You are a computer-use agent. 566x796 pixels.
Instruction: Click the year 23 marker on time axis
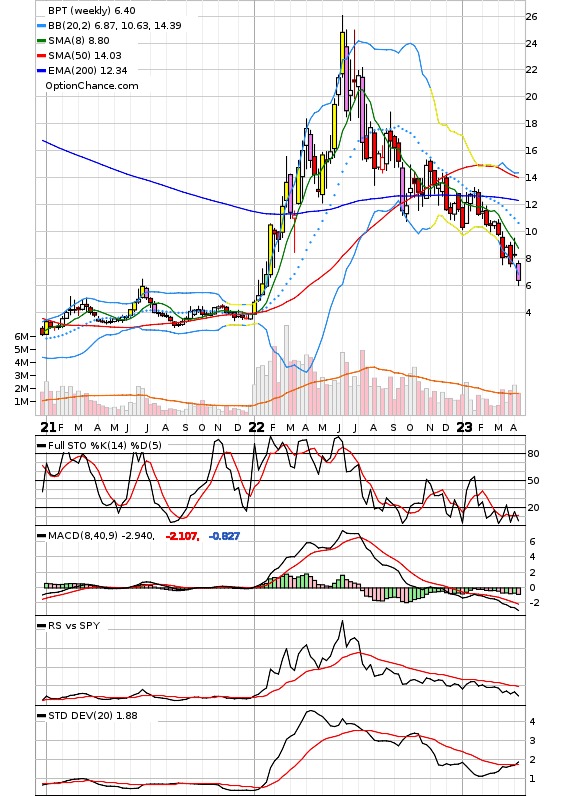pos(464,427)
